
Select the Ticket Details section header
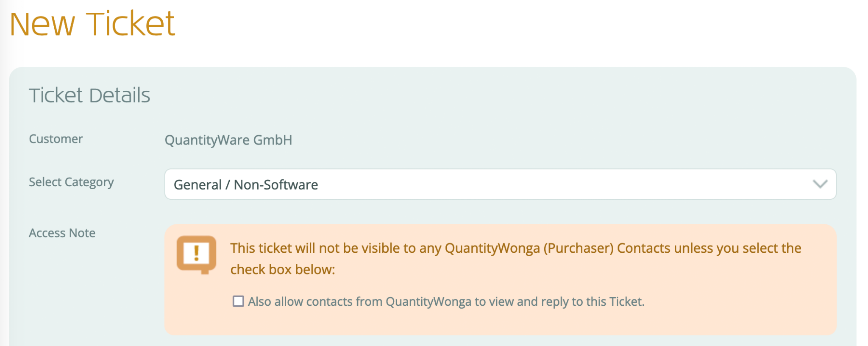pyautogui.click(x=89, y=95)
